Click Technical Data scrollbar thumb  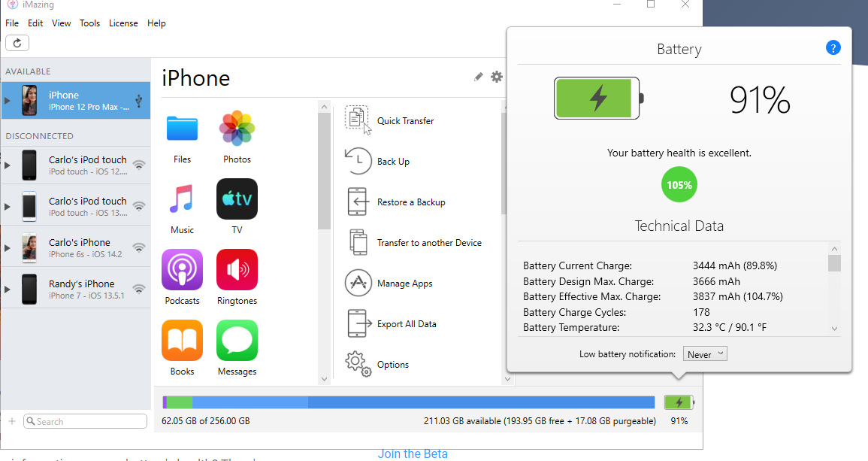tap(834, 263)
